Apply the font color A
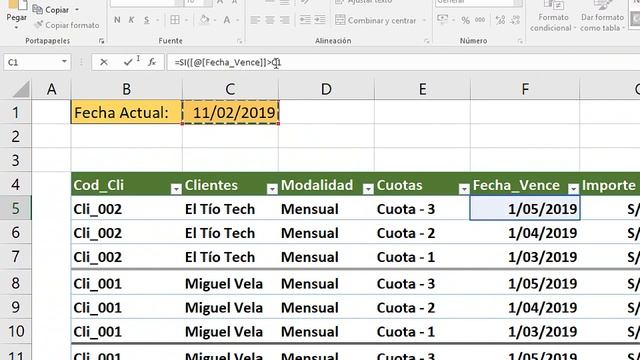The image size is (640, 360). pyautogui.click(x=227, y=20)
